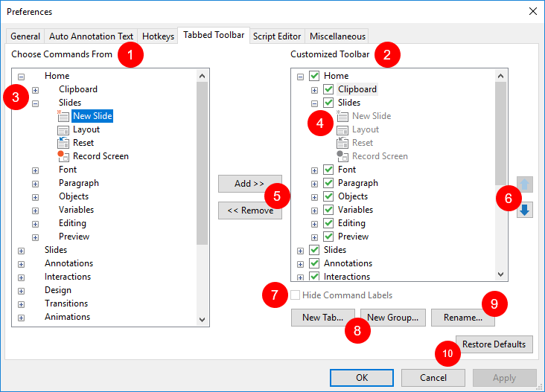Click the greyed Record Screen icon in Customized Toolbar
The height and width of the screenshot is (392, 545).
coord(342,156)
